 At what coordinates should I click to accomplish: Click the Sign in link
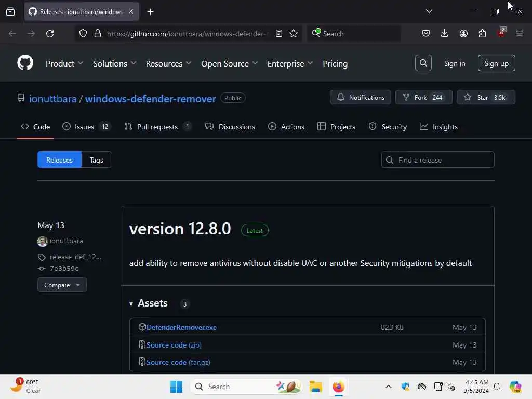coord(455,63)
